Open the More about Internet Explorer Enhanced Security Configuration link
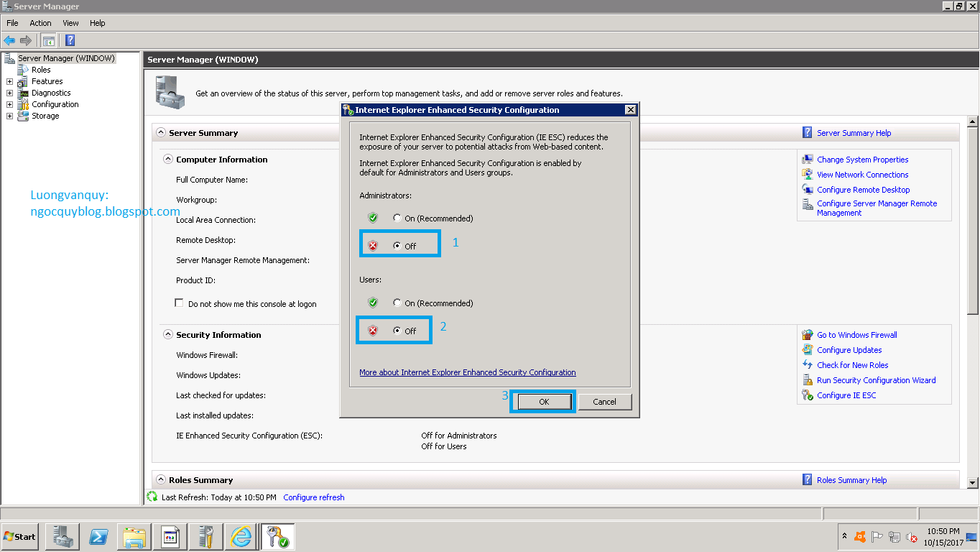 pos(467,372)
